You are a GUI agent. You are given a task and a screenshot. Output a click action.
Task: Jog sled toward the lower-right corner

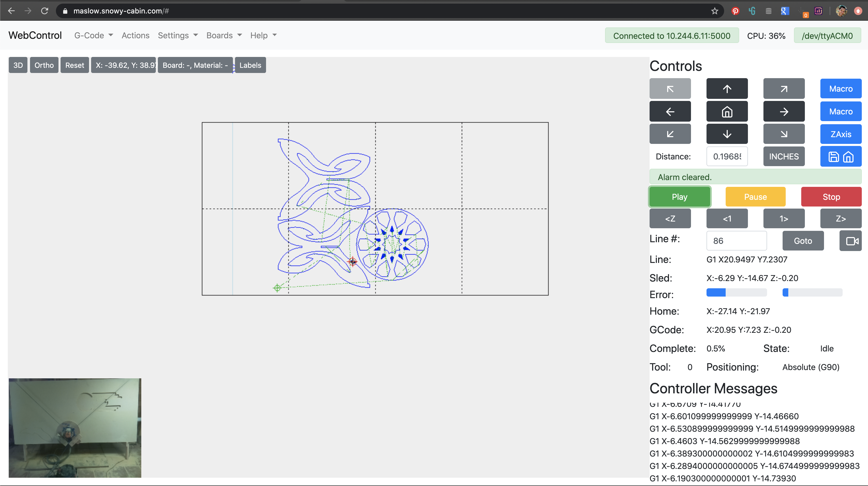pyautogui.click(x=784, y=134)
